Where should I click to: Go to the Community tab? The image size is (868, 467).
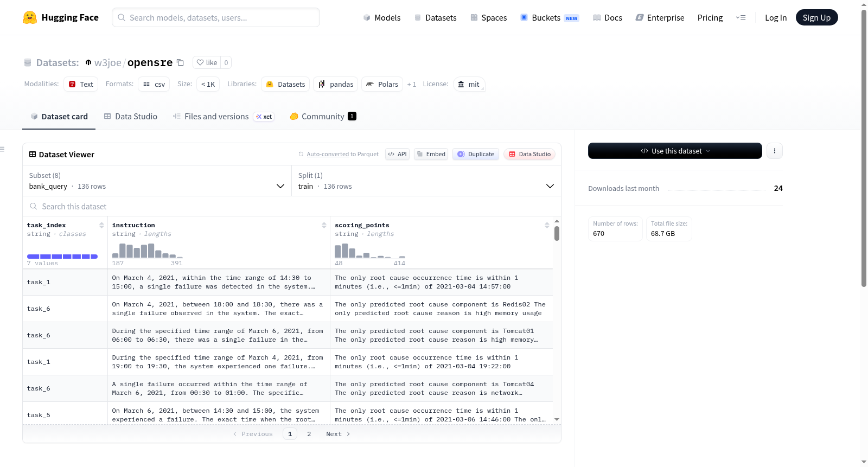tap(323, 117)
